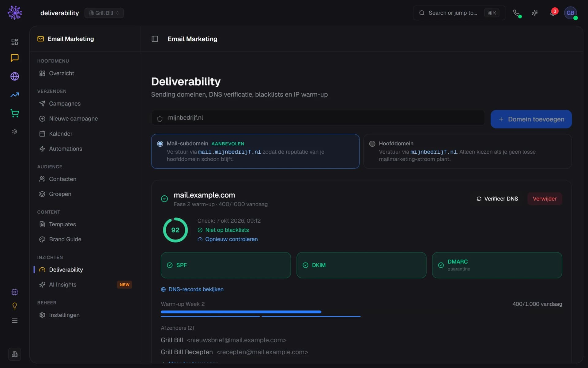Click the Domein toevoegen button

pos(531,119)
